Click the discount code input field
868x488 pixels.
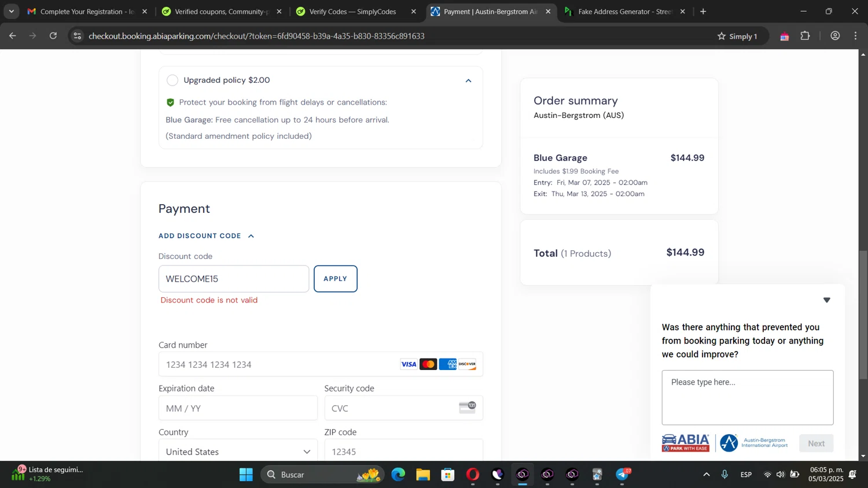(x=234, y=279)
